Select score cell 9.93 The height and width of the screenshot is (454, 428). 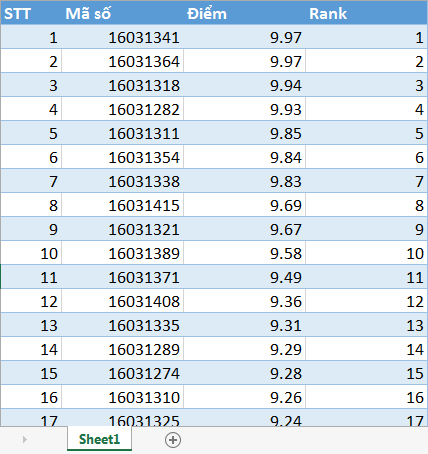tap(244, 109)
